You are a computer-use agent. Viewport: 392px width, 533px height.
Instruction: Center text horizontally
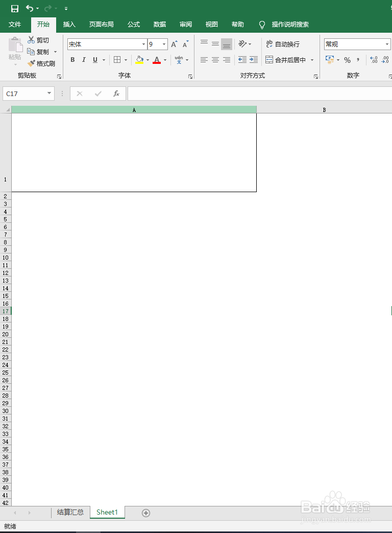pyautogui.click(x=215, y=60)
